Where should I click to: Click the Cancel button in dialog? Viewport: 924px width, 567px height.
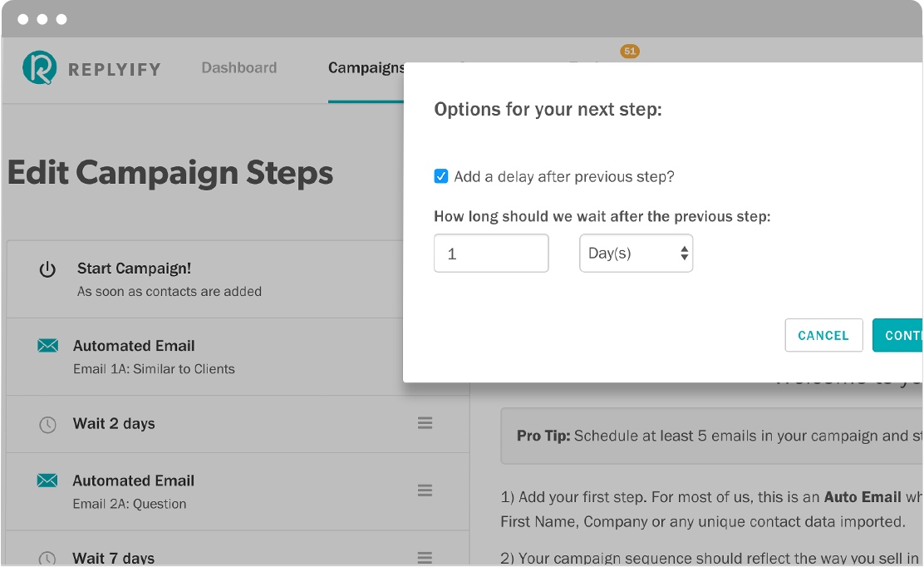click(x=823, y=335)
